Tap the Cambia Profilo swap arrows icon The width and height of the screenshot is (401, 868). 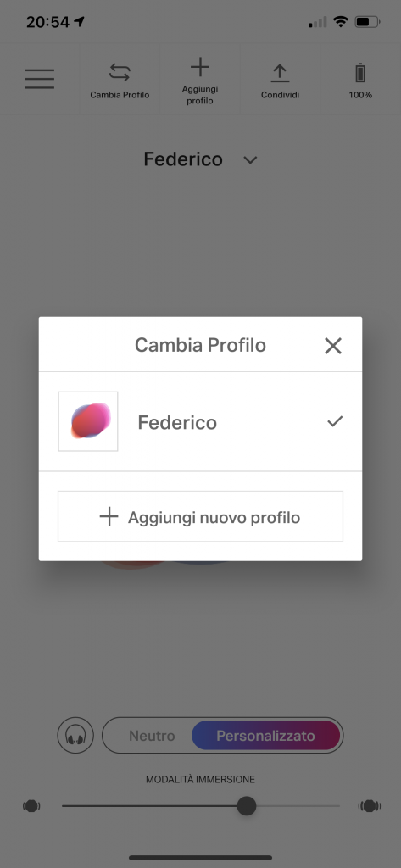pyautogui.click(x=120, y=73)
